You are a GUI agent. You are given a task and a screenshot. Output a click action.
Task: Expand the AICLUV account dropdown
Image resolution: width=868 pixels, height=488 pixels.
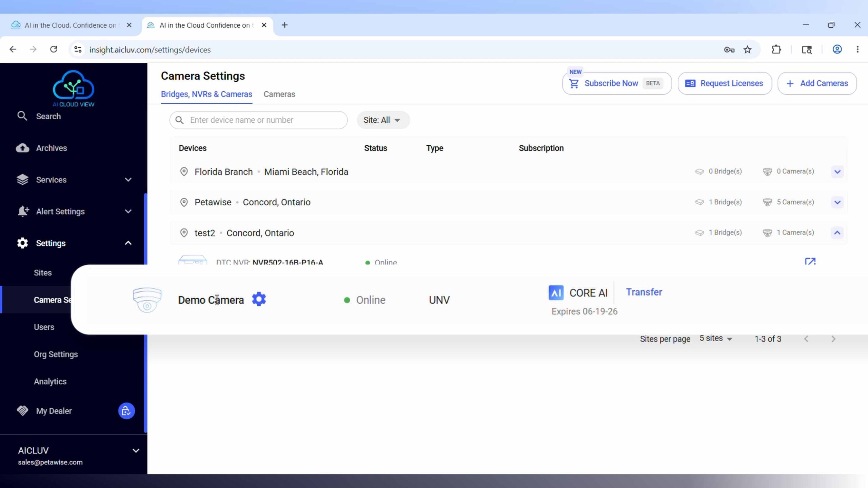point(136,451)
